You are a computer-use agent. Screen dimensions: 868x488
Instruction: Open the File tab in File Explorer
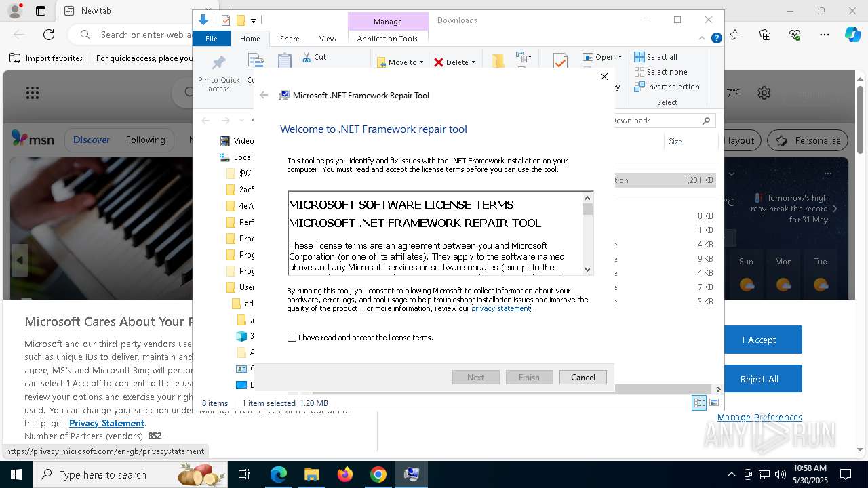[x=212, y=39]
